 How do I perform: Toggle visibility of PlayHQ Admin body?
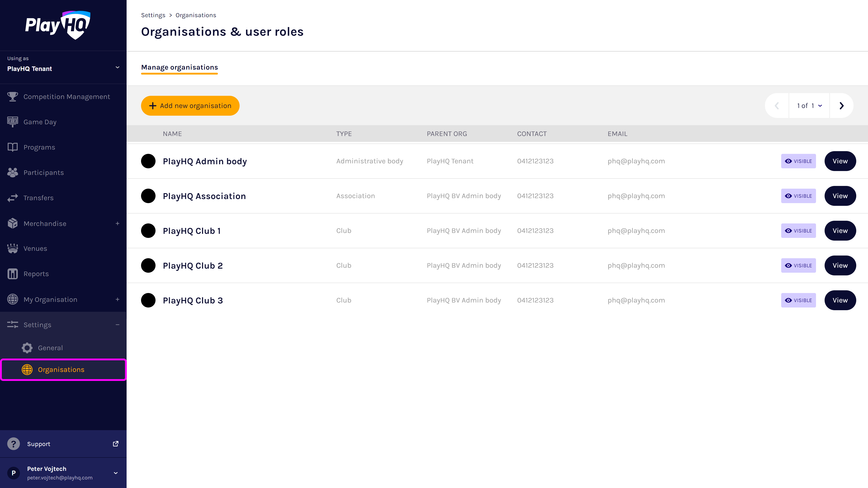pyautogui.click(x=798, y=161)
